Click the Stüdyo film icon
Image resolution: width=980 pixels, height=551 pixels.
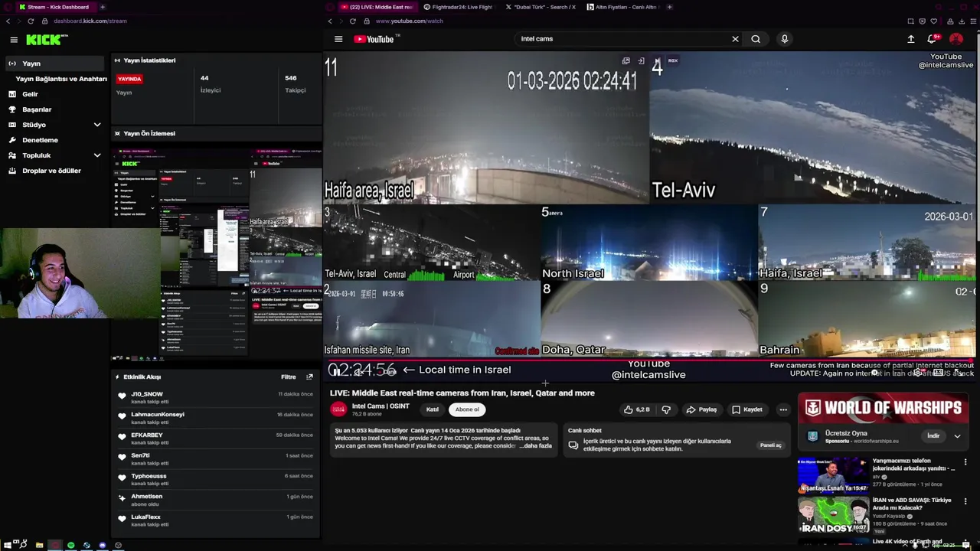click(12, 125)
